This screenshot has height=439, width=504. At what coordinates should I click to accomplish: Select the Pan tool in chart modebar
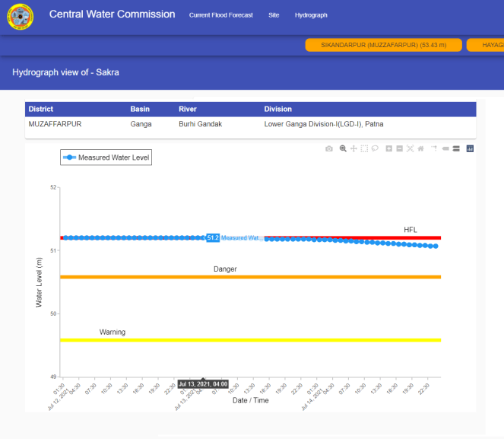tap(353, 149)
